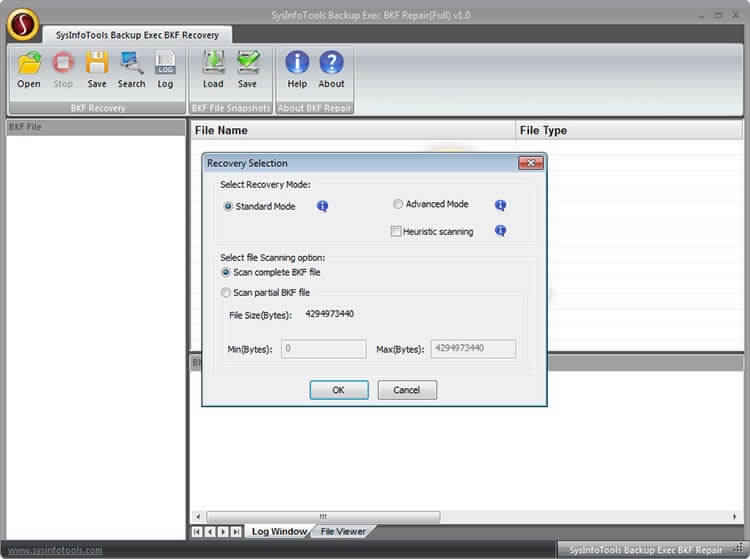The image size is (750, 559).
Task: Maximize the application window
Action: pos(718,15)
